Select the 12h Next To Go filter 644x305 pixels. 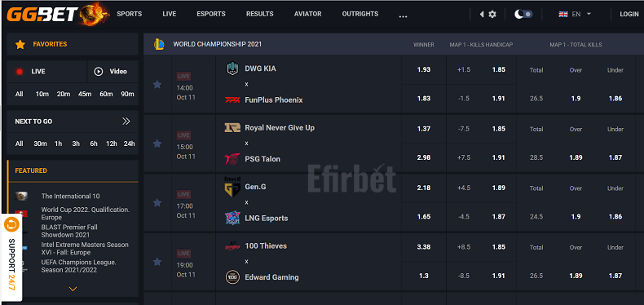112,144
